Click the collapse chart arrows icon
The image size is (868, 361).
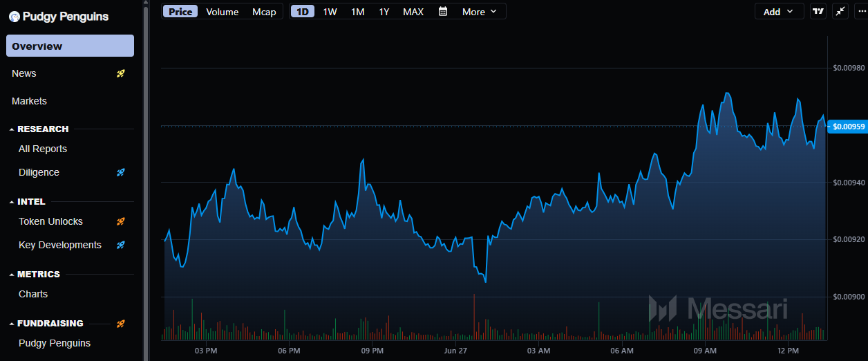[840, 11]
